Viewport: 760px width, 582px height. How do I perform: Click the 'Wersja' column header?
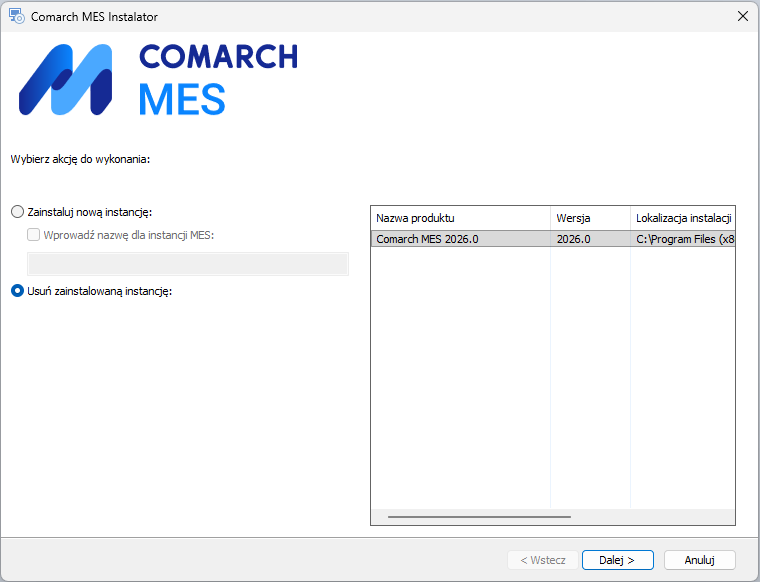coord(590,218)
